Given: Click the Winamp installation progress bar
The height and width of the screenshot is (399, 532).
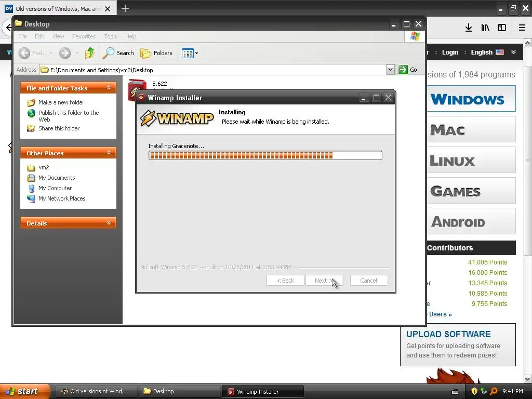Looking at the screenshot, I should tap(265, 155).
